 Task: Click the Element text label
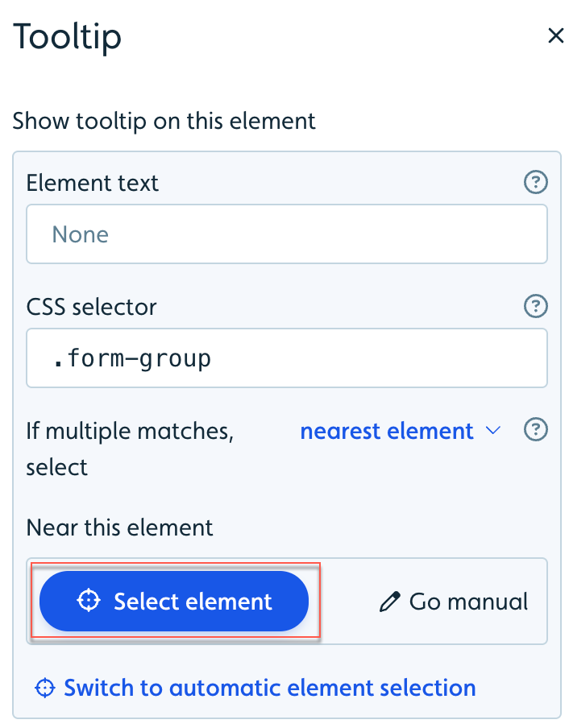[93, 183]
